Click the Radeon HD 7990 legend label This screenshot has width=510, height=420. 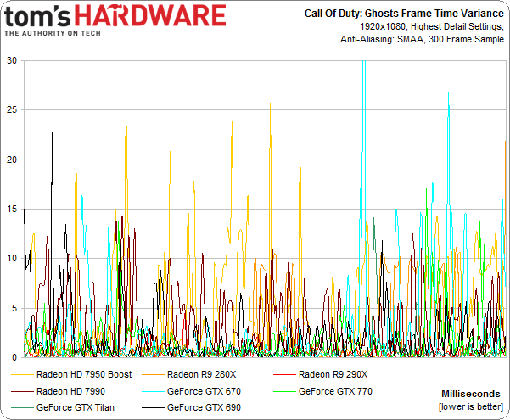70,391
